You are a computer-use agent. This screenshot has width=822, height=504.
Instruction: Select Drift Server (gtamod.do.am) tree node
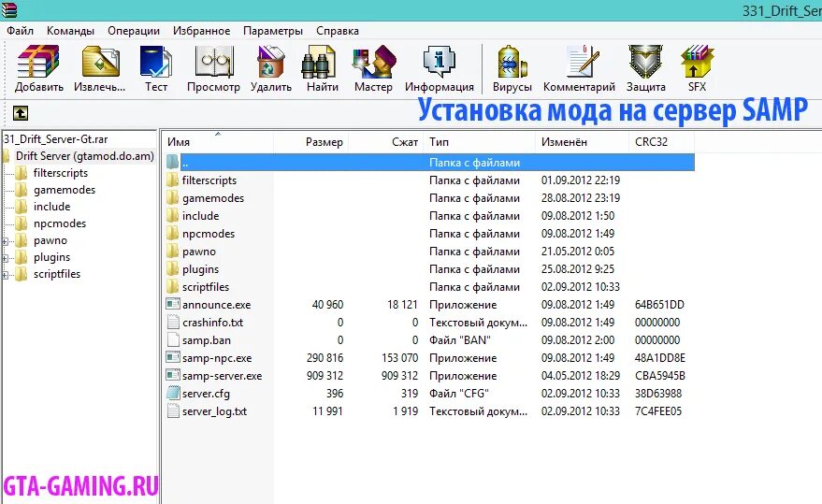coord(84,156)
